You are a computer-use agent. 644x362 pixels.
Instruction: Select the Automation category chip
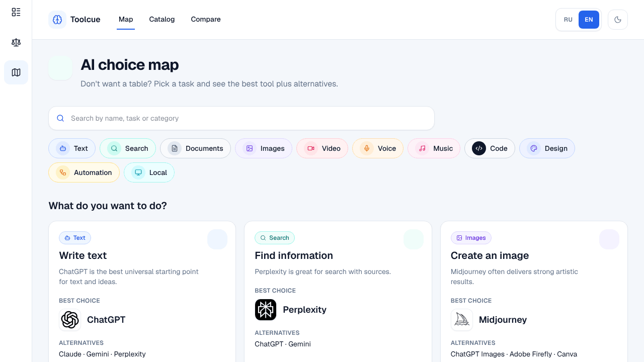[x=84, y=172]
